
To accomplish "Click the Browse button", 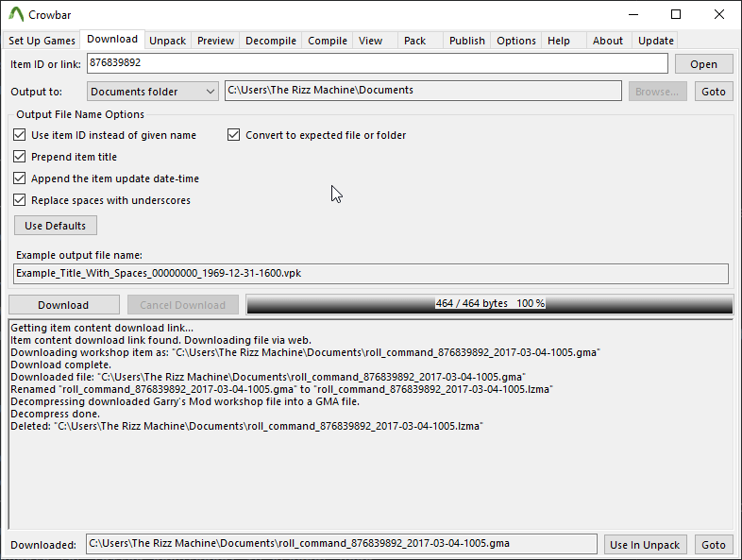I will click(657, 92).
